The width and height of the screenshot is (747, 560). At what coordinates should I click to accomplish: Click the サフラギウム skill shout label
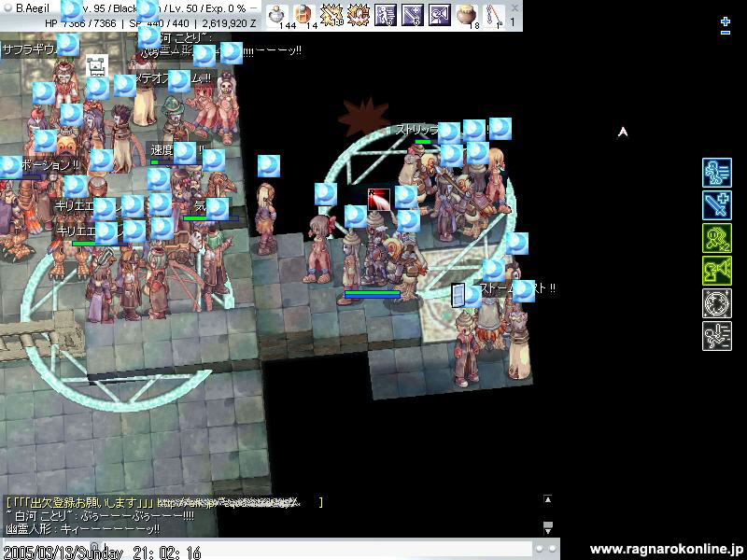[31, 49]
